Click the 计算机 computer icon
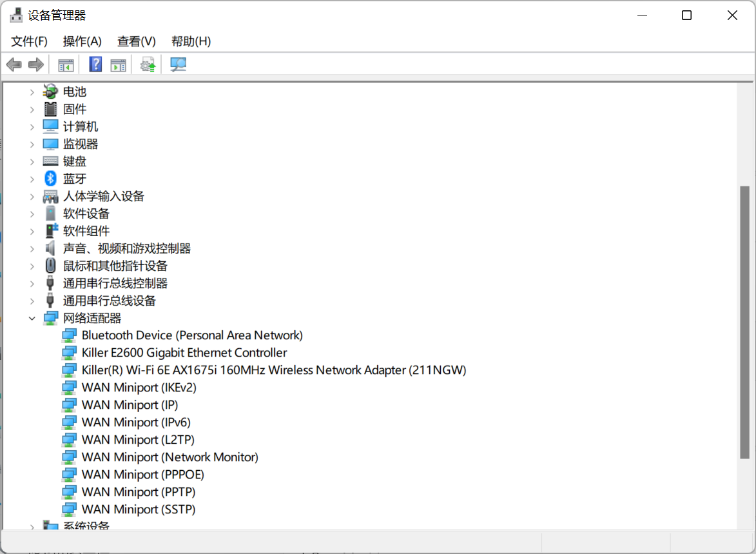Viewport: 756px width, 554px height. coord(50,126)
